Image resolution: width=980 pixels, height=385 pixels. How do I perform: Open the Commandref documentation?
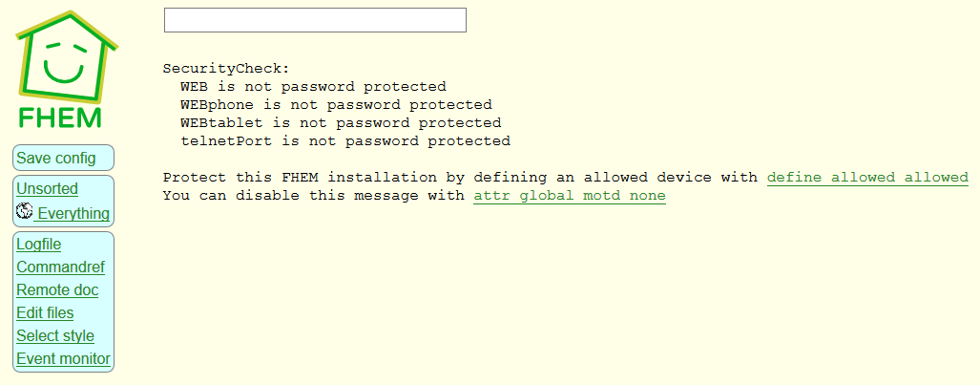(61, 267)
